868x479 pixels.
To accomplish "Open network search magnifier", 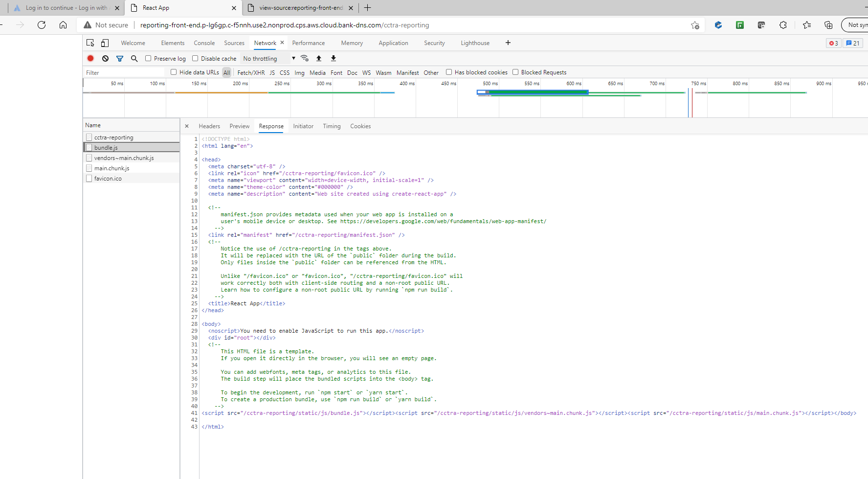I will tap(134, 58).
